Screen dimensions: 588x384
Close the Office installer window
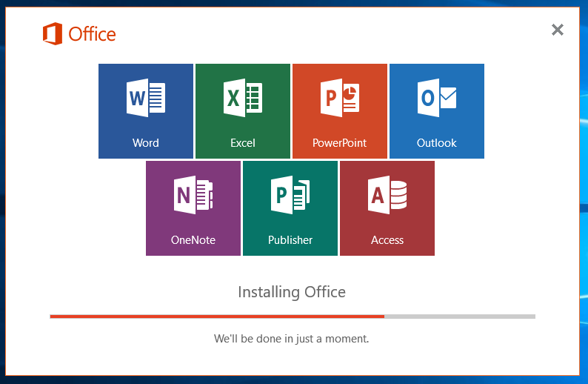(x=557, y=30)
